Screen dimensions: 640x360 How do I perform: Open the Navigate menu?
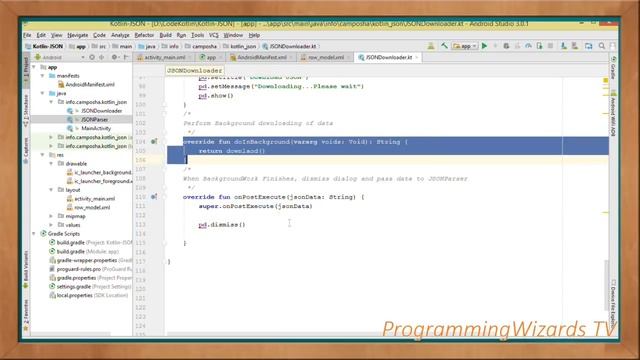tap(78, 36)
